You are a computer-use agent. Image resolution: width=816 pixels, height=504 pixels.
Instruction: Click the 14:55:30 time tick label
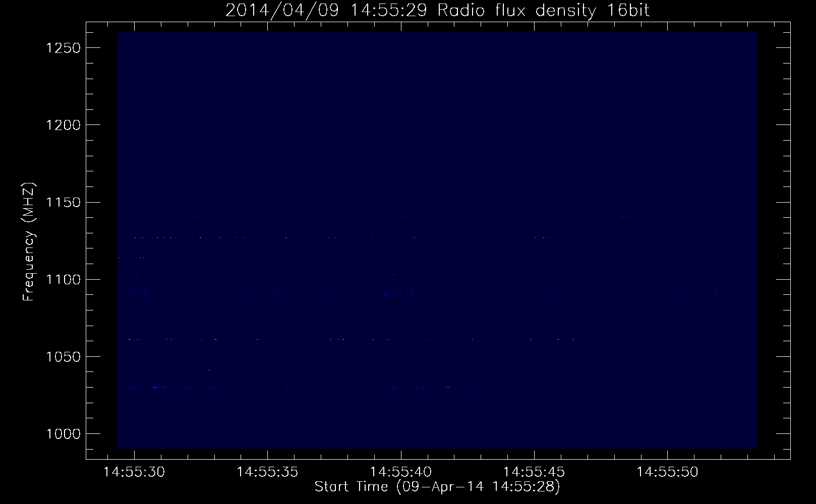(x=134, y=472)
